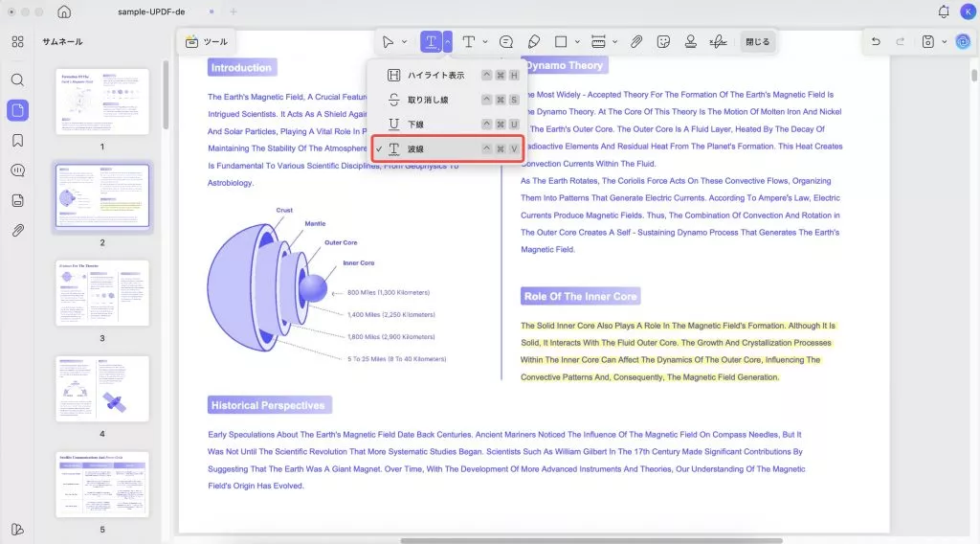Image resolution: width=980 pixels, height=544 pixels.
Task: Select the measure ruler tool
Action: click(x=598, y=42)
